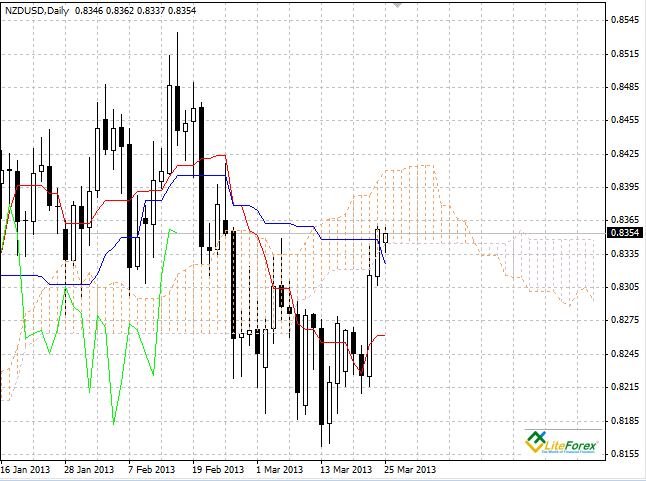Click the 0.8305 price axis label
Image resolution: width=646 pixels, height=481 pixels.
625,287
